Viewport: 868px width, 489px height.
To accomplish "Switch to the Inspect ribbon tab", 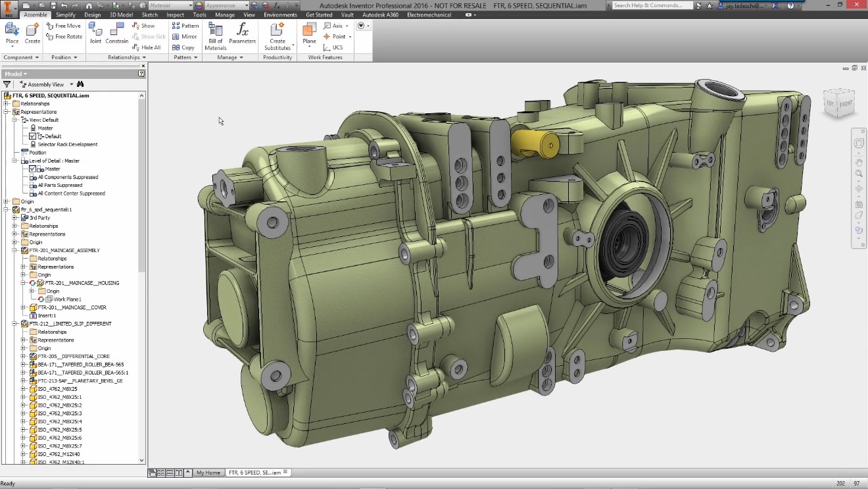I will tap(176, 14).
